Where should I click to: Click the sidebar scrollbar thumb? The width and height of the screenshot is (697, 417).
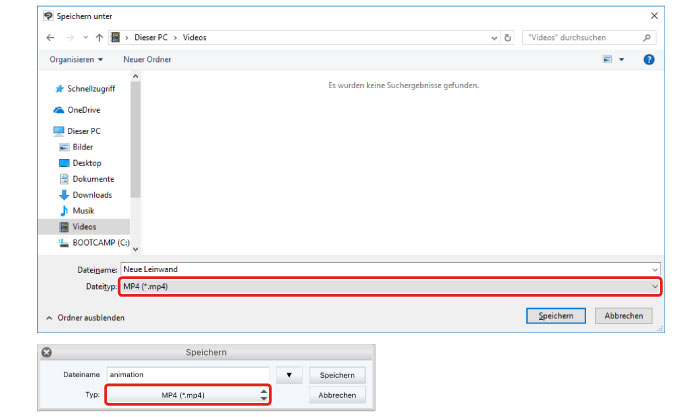tap(136, 139)
